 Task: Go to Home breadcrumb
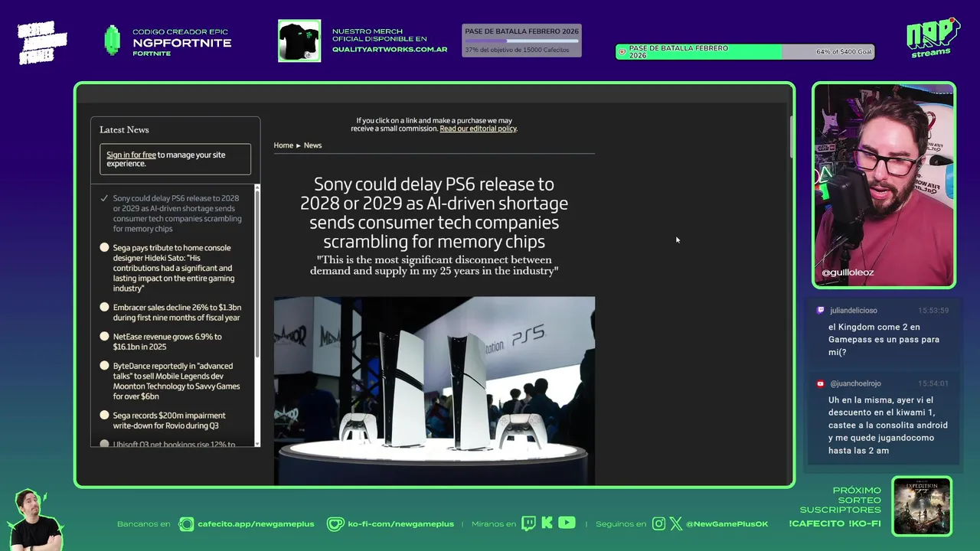pos(283,145)
